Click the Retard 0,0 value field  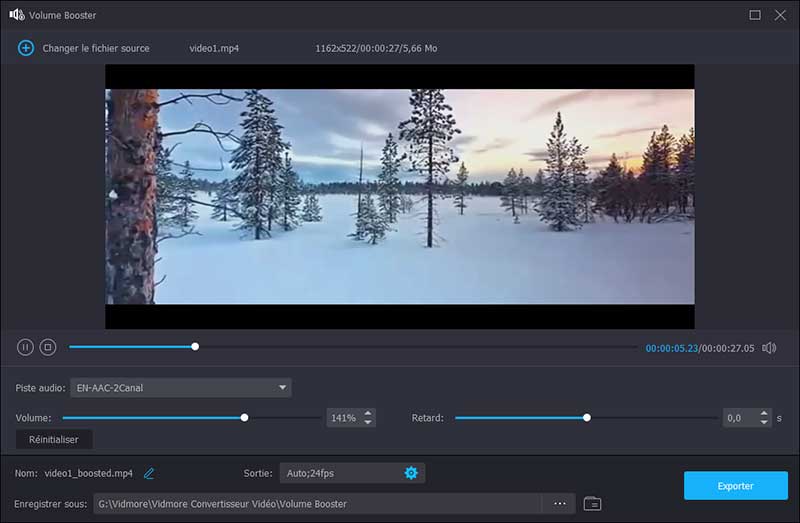[740, 418]
